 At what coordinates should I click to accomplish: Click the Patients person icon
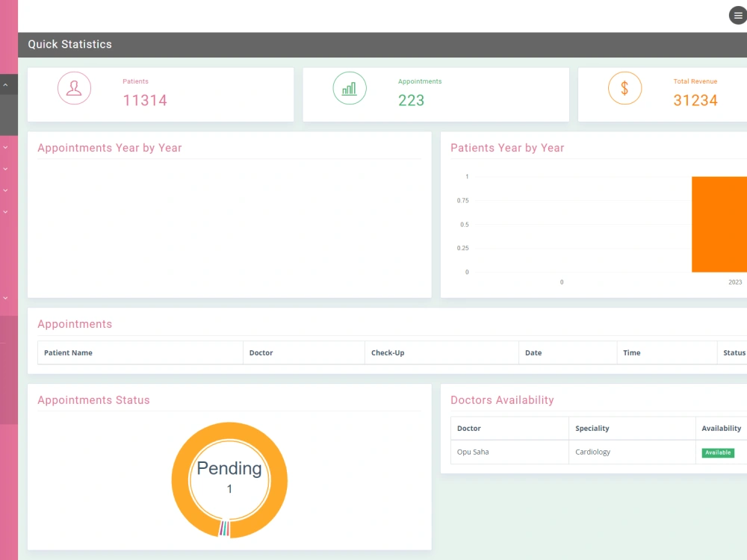tap(74, 87)
